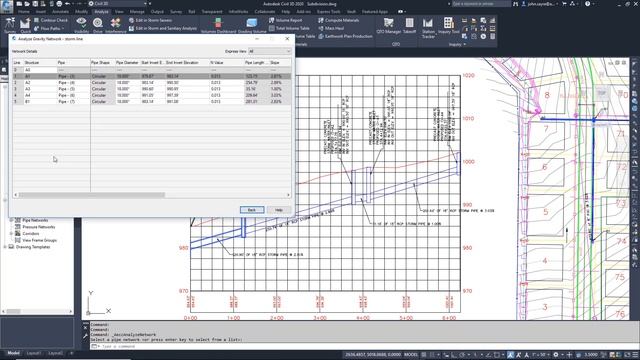Open the Grading Volume tools

pos(252,25)
